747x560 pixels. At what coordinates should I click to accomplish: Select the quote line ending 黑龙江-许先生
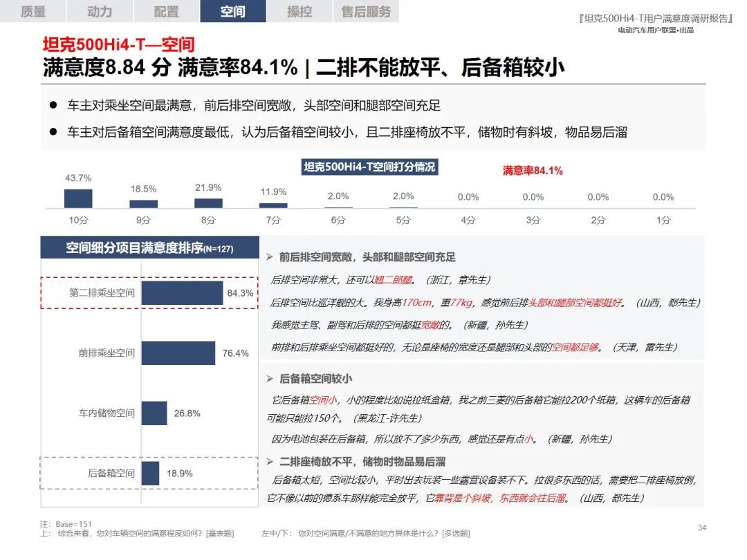[x=344, y=418]
